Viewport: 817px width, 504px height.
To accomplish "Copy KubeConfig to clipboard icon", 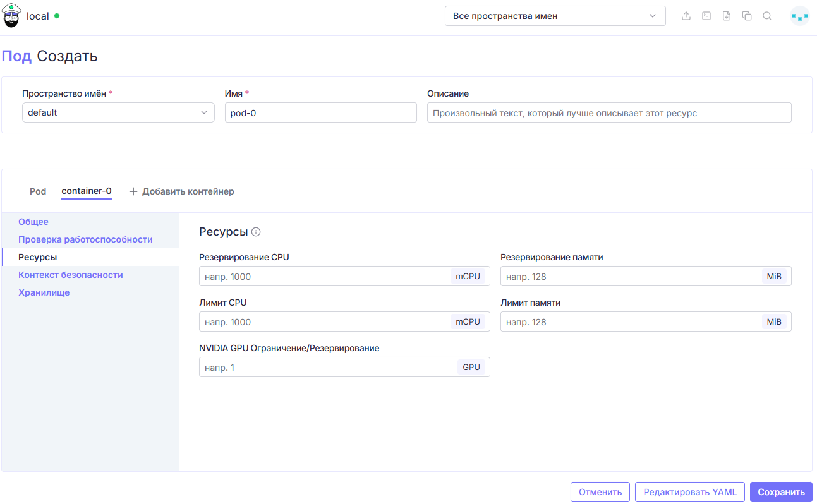I will [x=747, y=16].
